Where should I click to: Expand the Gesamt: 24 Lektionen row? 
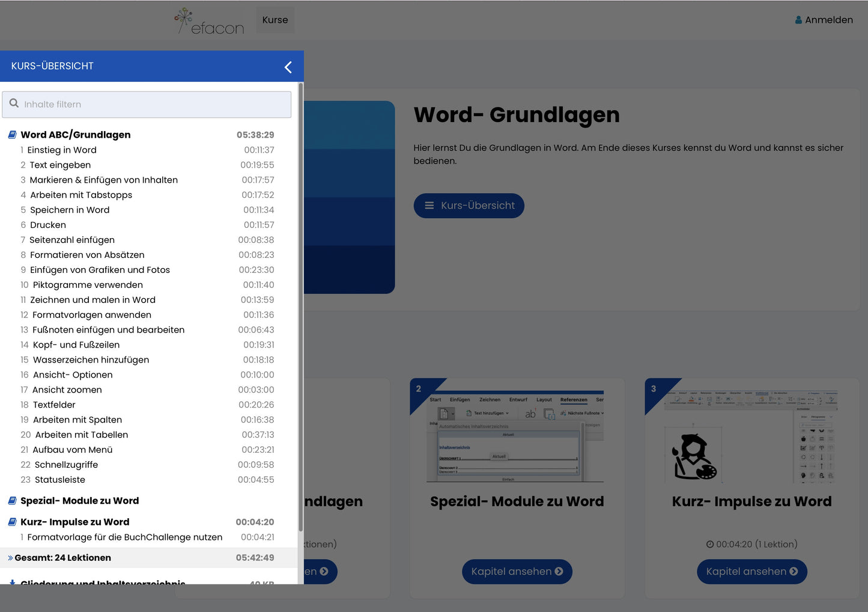coord(62,558)
